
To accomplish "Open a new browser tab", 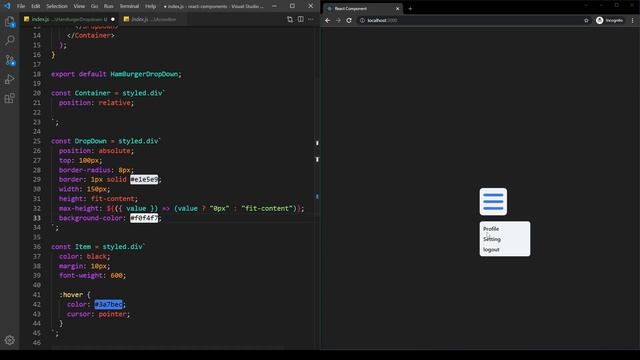I will (x=410, y=9).
